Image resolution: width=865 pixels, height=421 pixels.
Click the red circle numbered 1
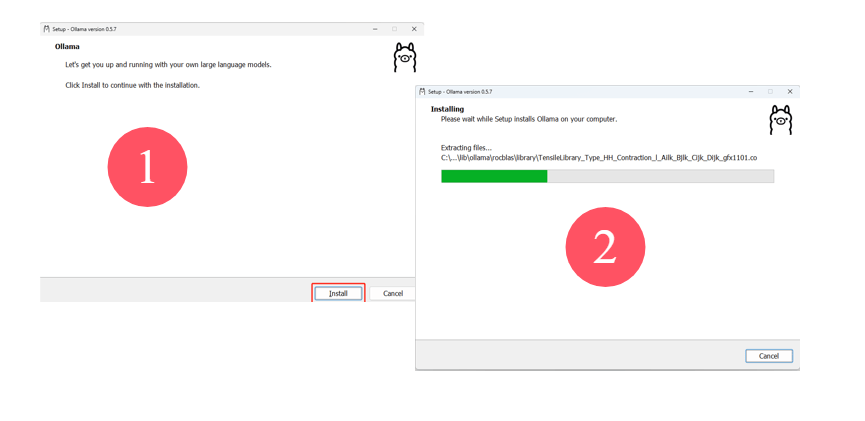[x=147, y=167]
